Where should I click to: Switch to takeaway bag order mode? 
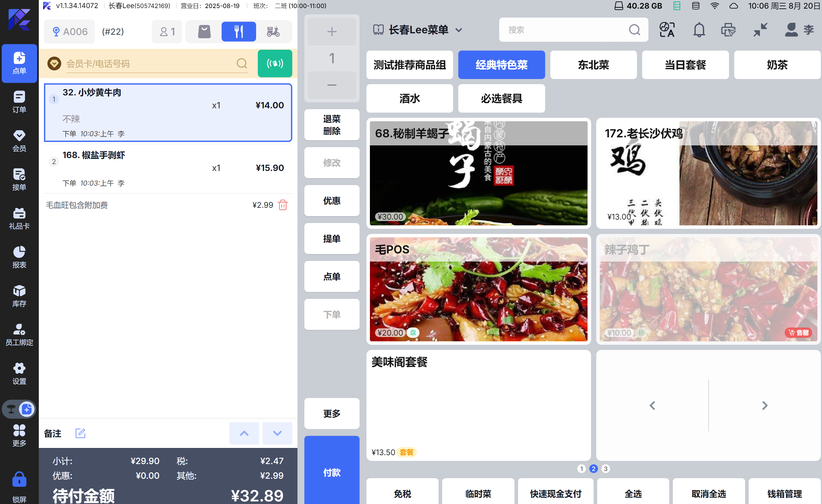[204, 32]
